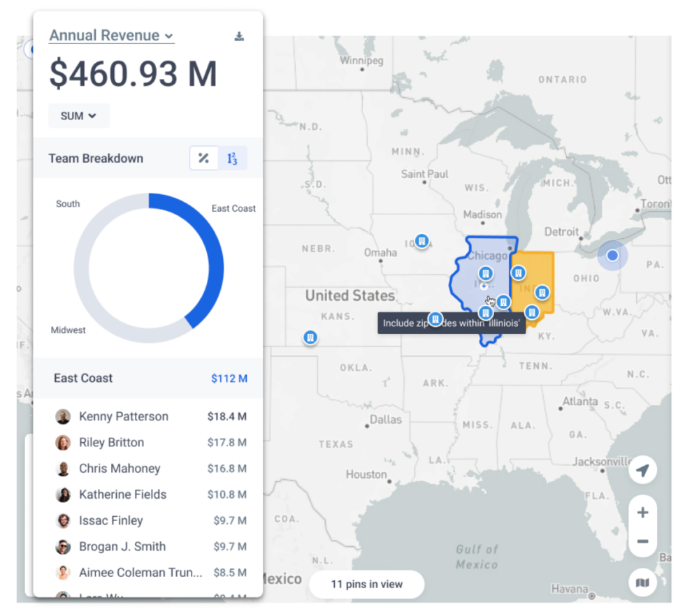The height and width of the screenshot is (616, 685).
Task: Open the map style selector icon
Action: [x=642, y=583]
